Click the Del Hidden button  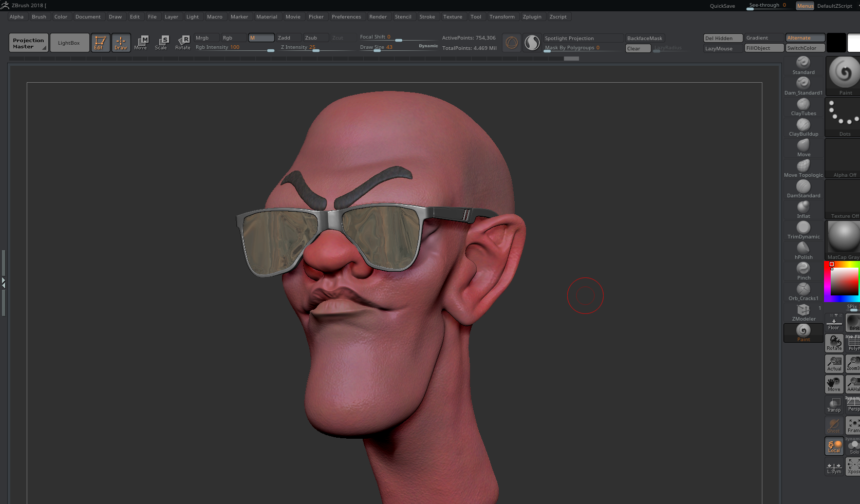723,38
